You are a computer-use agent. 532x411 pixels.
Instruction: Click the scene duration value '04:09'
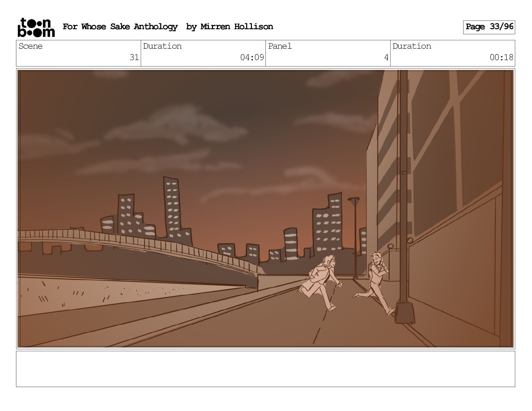tap(252, 58)
